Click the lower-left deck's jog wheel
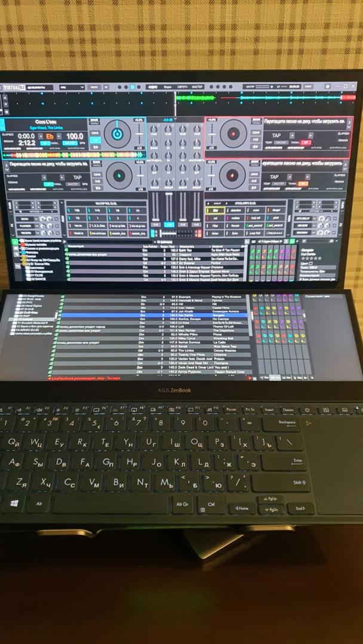This screenshot has height=644, width=363. pos(119,175)
